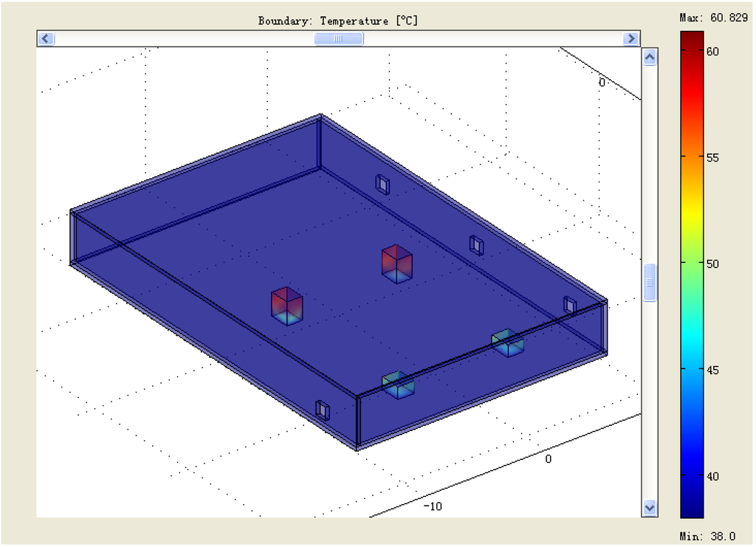Click the vertical scrollbar down arrow
This screenshot has height=547, width=756.
pyautogui.click(x=650, y=507)
